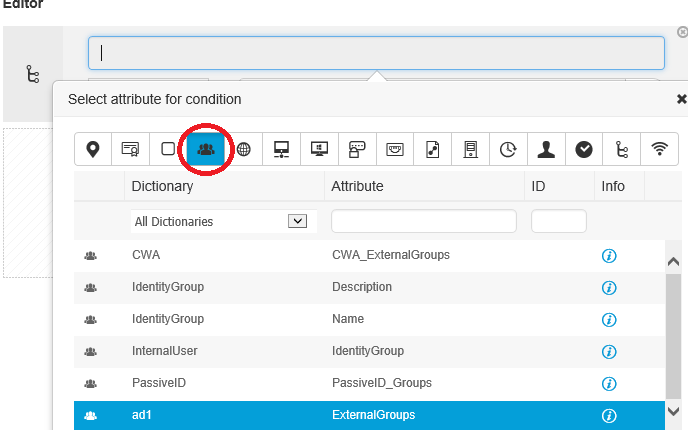Screen dimensions: 688x430
Task: Select the certificate attribute category icon
Action: click(130, 149)
